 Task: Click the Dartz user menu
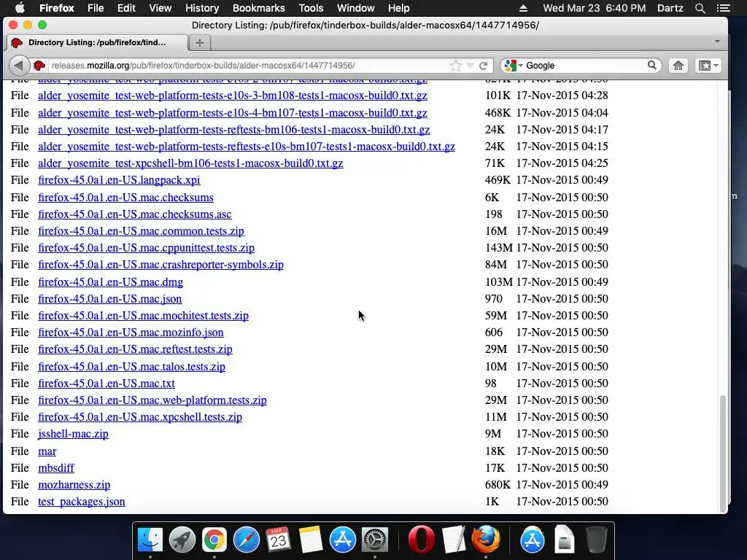670,8
